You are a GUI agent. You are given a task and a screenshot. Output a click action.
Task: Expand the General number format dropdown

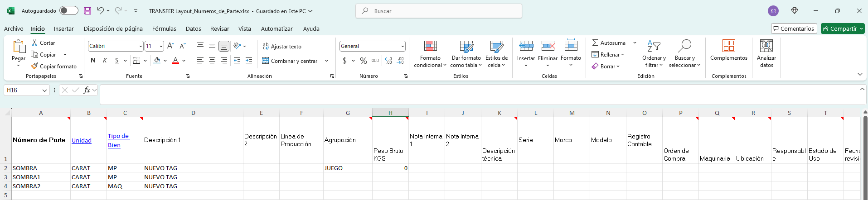402,46
